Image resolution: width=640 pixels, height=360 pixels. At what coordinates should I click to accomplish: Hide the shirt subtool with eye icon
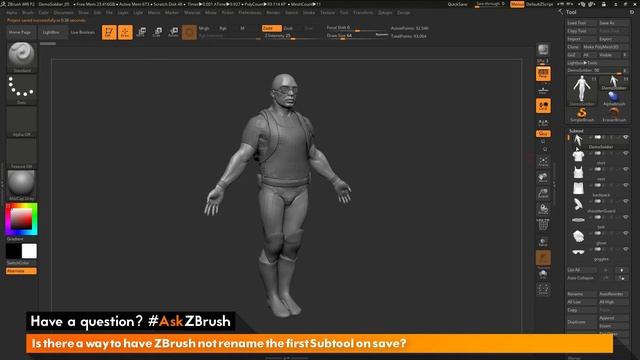pyautogui.click(x=625, y=153)
